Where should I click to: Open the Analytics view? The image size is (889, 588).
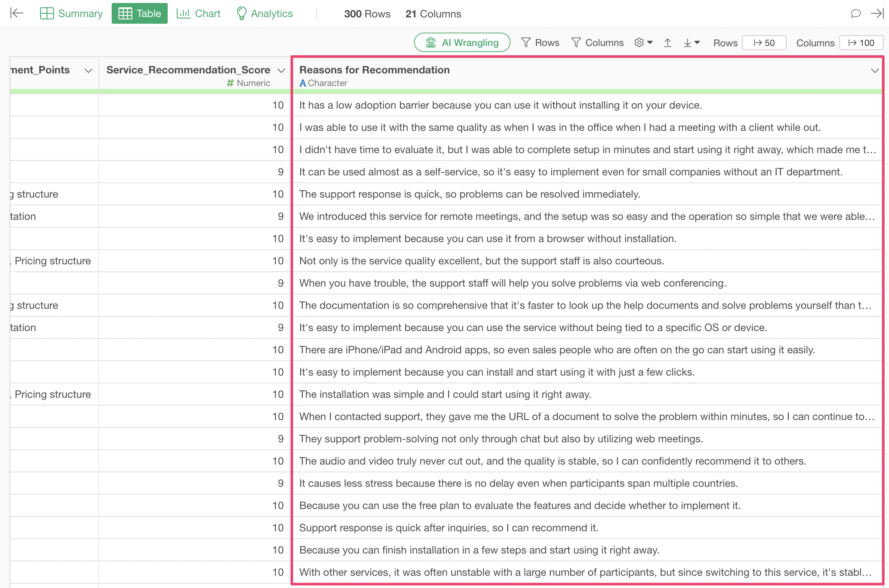tap(265, 13)
